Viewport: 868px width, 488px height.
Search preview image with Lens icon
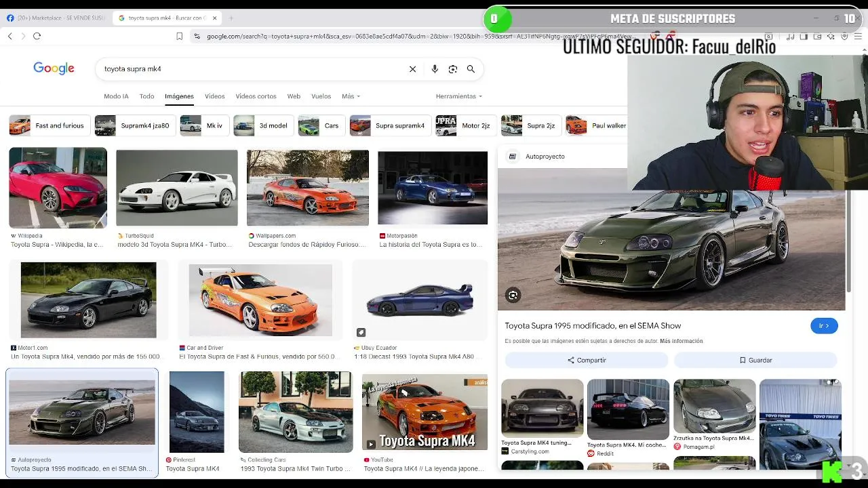[513, 295]
